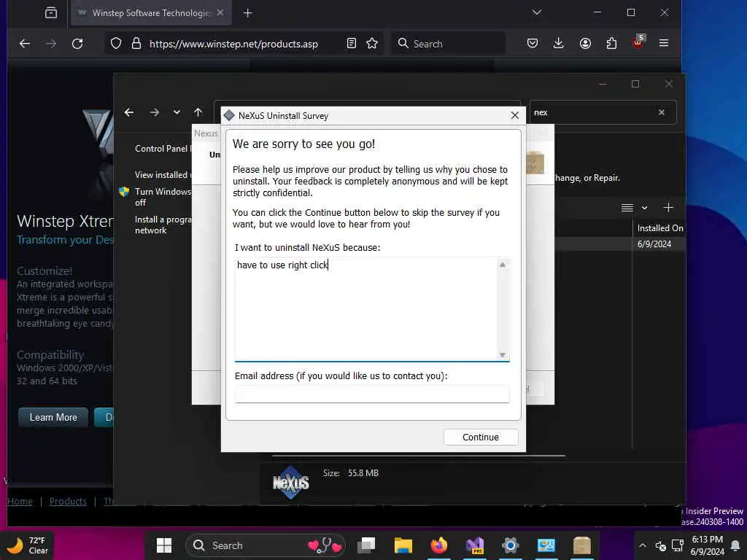
Task: Show hidden system tray icons
Action: point(643,545)
